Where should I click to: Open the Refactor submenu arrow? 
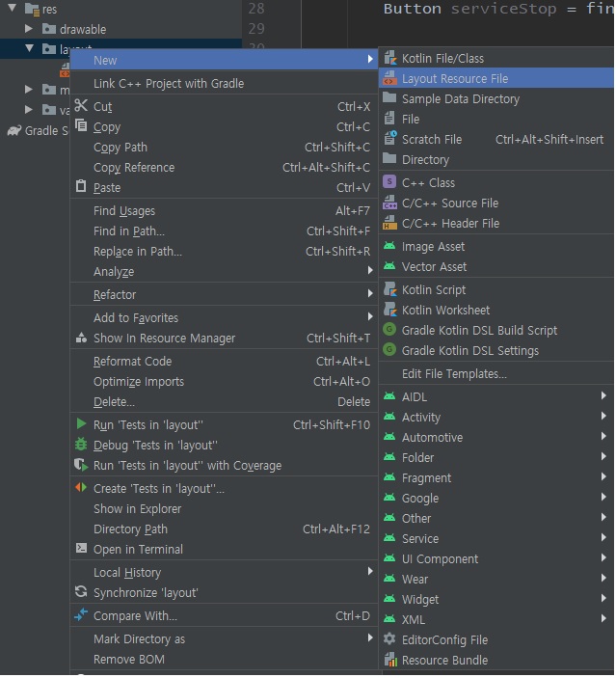[370, 294]
